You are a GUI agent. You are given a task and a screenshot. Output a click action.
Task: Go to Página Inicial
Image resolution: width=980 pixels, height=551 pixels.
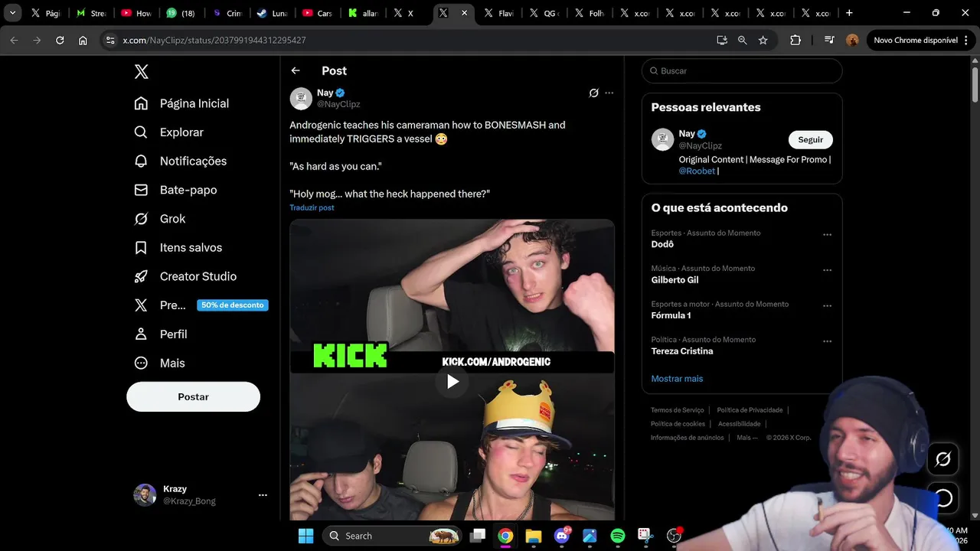(x=182, y=103)
